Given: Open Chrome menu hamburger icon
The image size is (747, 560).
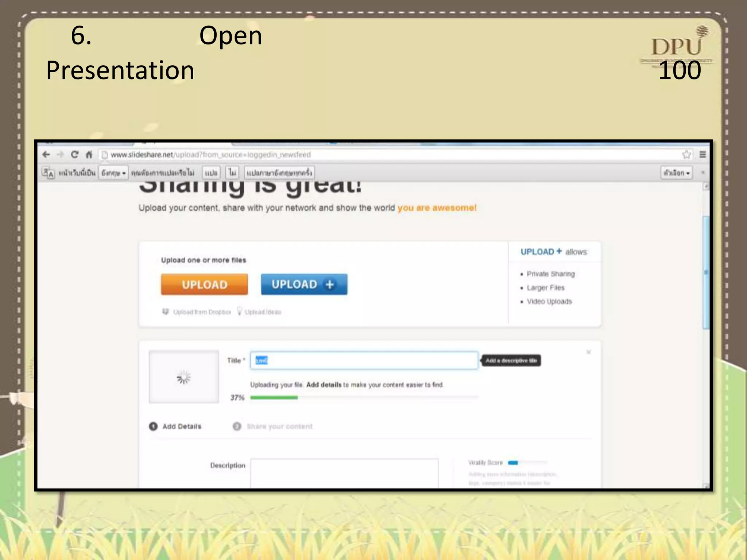Looking at the screenshot, I should [x=703, y=155].
